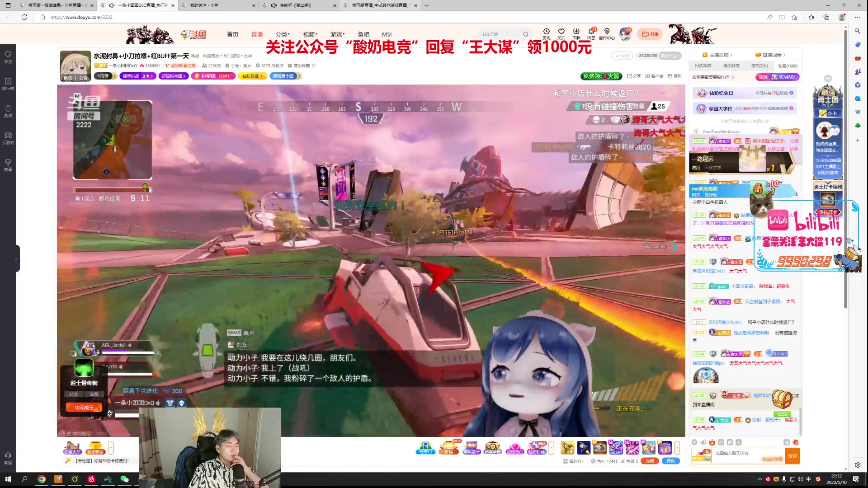The width and height of the screenshot is (868, 488).
Task: Click the 成为钻粉 button
Action: point(785,77)
